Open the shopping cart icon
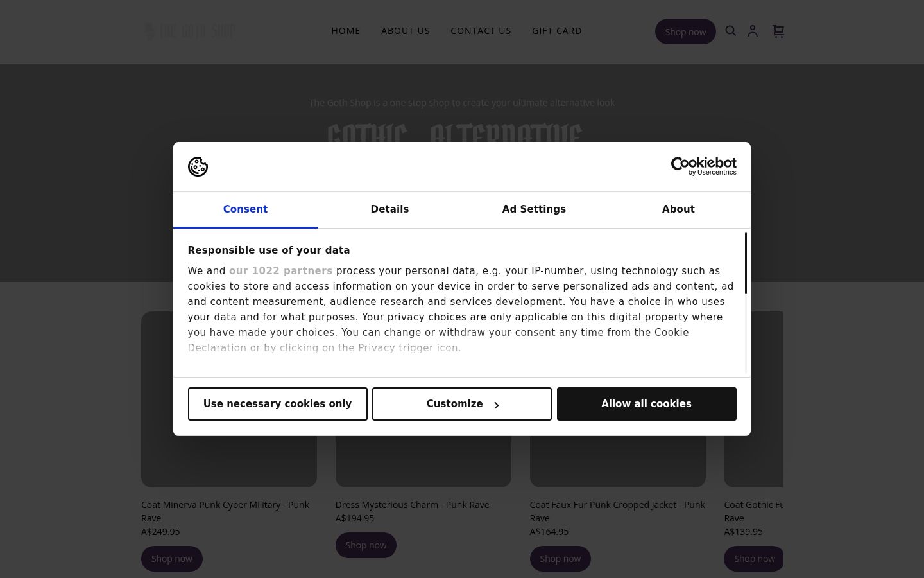This screenshot has width=924, height=578. coord(778,31)
